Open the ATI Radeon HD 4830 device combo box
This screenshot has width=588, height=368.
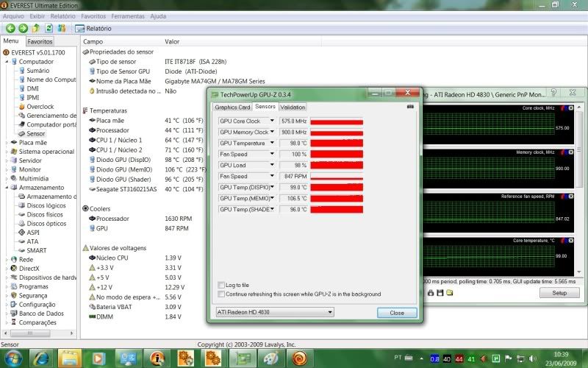click(x=275, y=312)
